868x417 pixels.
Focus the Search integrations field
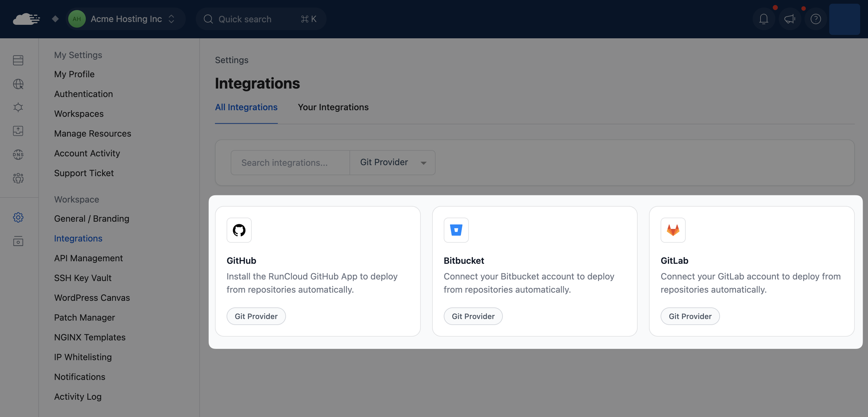(290, 163)
